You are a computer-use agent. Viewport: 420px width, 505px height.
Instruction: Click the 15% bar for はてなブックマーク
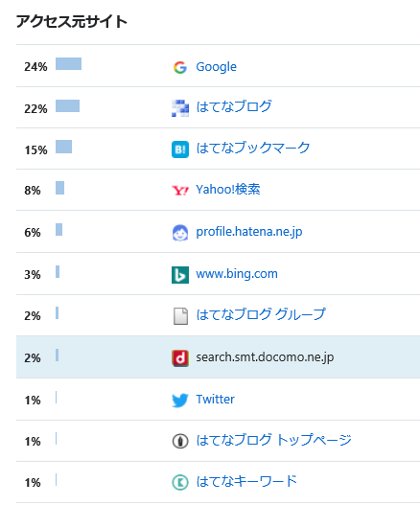[63, 147]
